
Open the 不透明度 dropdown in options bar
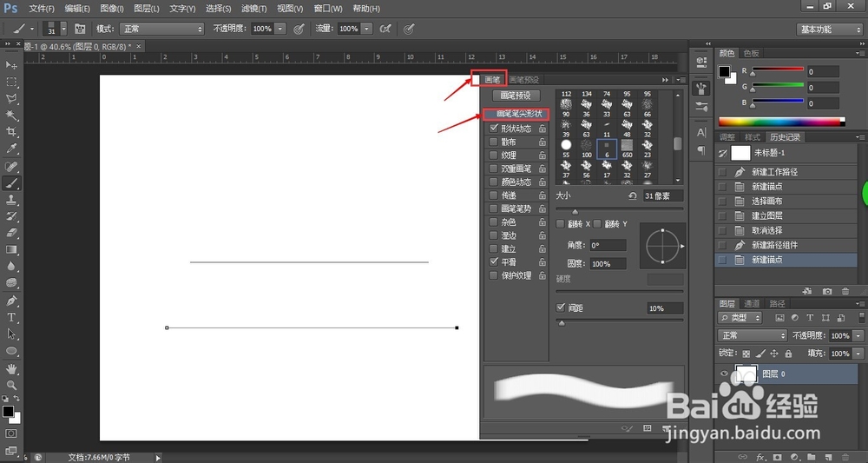[281, 29]
